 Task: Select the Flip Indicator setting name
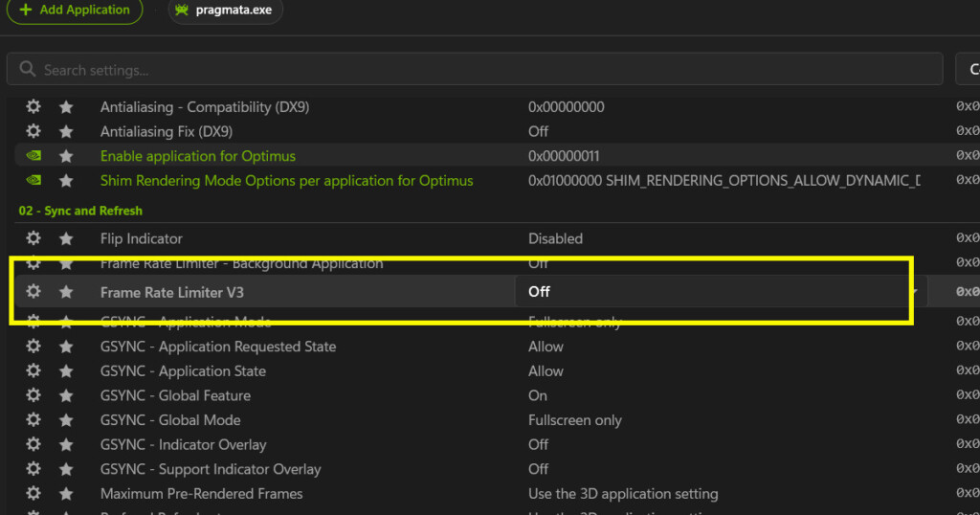pos(142,238)
